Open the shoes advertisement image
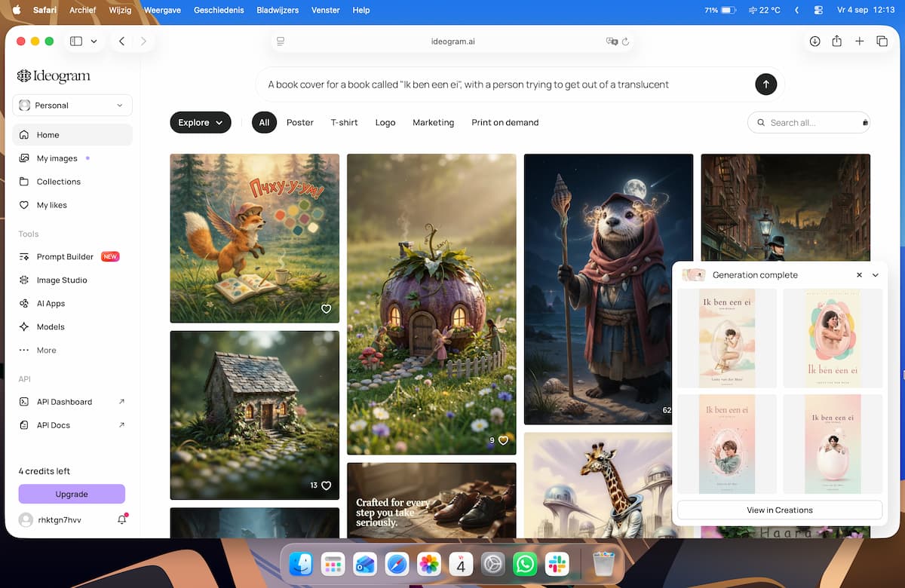 [431, 501]
